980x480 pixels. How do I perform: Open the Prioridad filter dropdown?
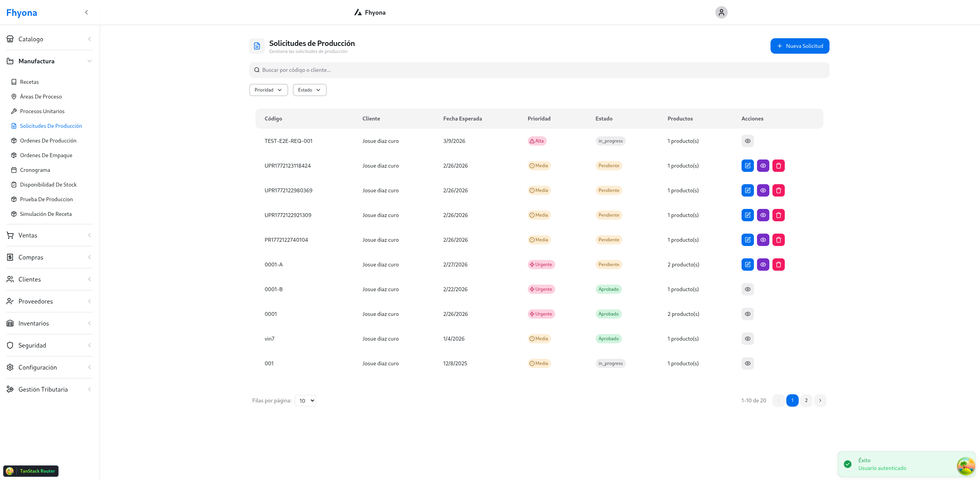[x=268, y=90]
